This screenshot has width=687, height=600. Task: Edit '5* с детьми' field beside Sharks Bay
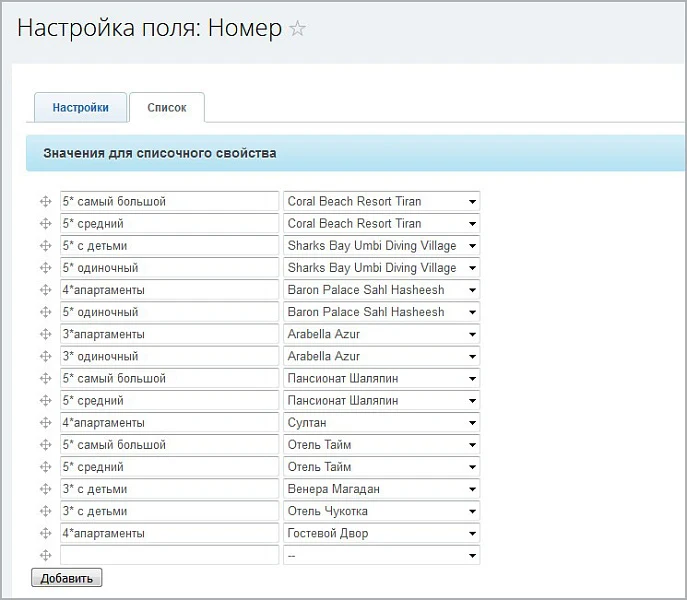point(170,246)
